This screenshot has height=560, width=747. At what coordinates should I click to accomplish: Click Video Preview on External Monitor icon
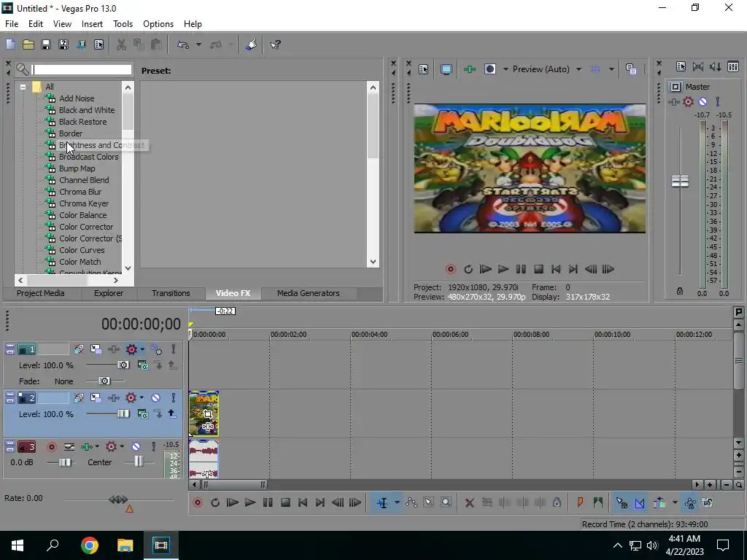(446, 69)
